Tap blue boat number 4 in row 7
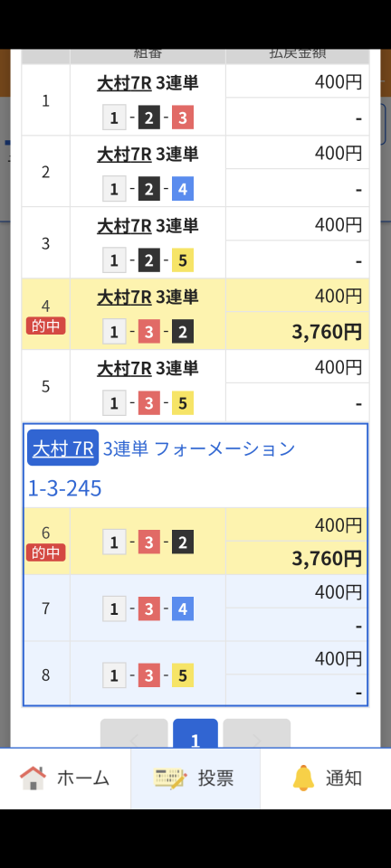This screenshot has width=391, height=868. (183, 609)
